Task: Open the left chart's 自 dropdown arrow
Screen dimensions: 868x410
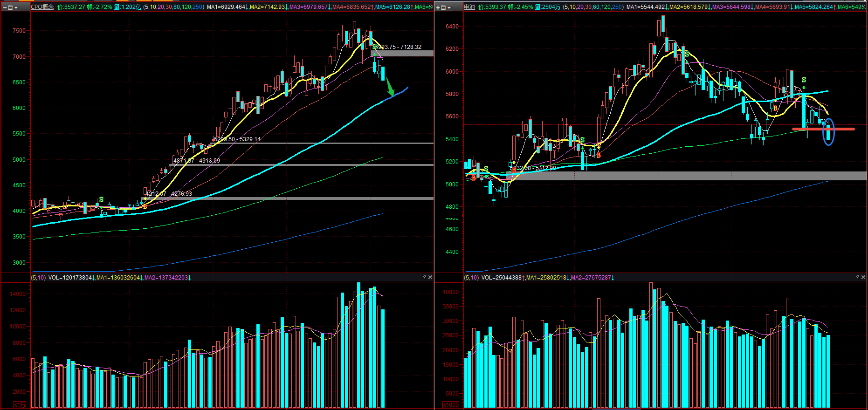Action: point(16,7)
